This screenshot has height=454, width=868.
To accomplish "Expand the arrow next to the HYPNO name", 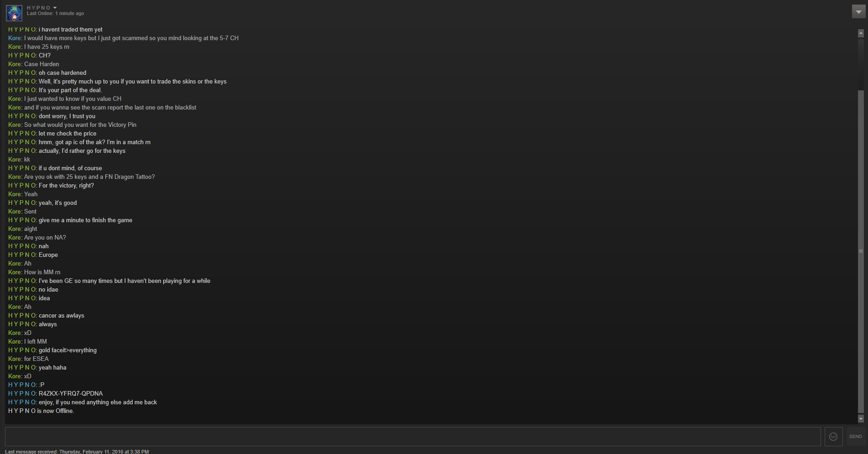I will pos(55,8).
